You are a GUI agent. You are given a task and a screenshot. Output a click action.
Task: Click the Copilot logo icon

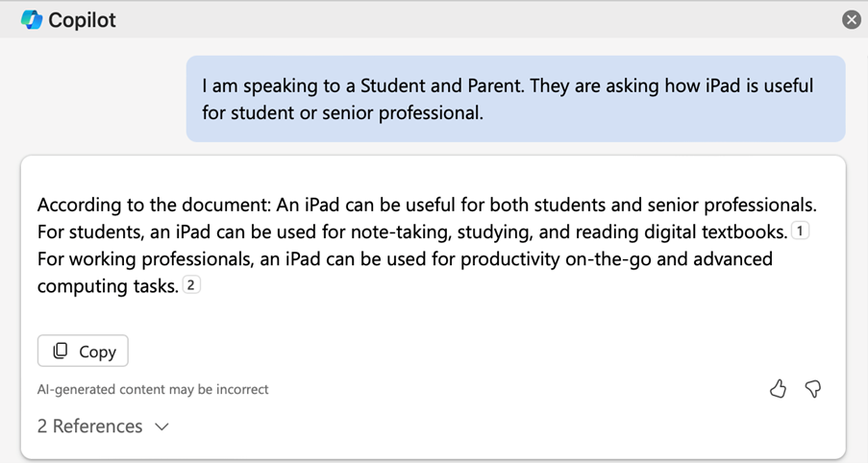click(31, 19)
